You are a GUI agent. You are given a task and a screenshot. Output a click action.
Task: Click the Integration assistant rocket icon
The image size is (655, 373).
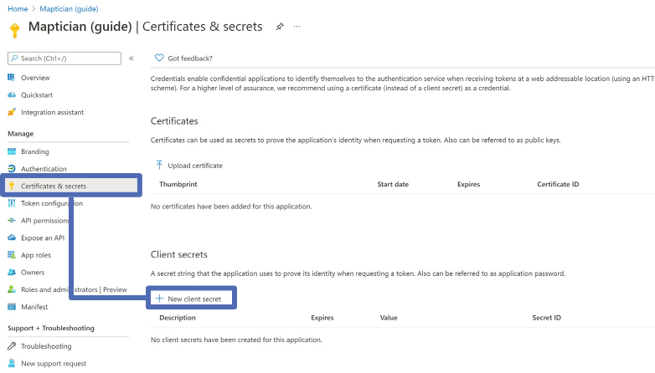11,112
